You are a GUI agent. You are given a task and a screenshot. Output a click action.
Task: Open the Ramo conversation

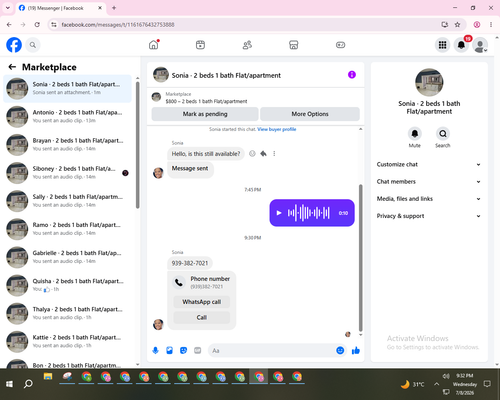click(x=68, y=229)
